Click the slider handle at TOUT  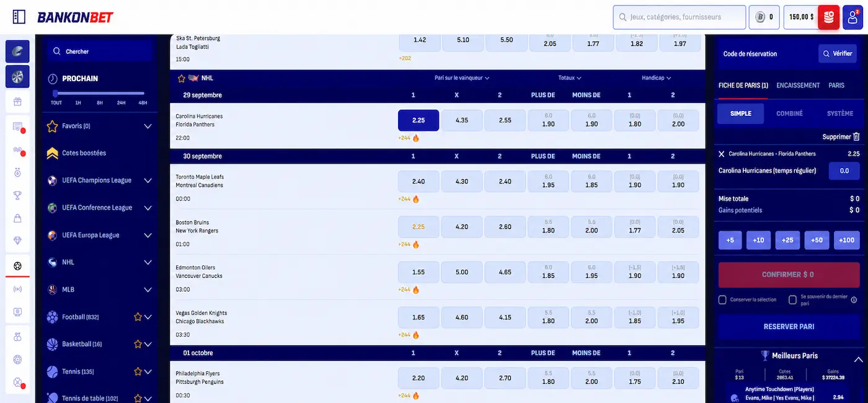tap(55, 94)
